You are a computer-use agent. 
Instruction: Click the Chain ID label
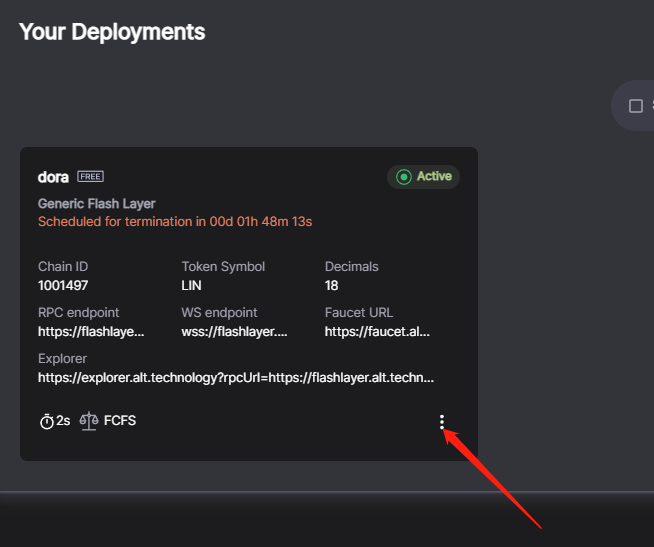pos(63,267)
